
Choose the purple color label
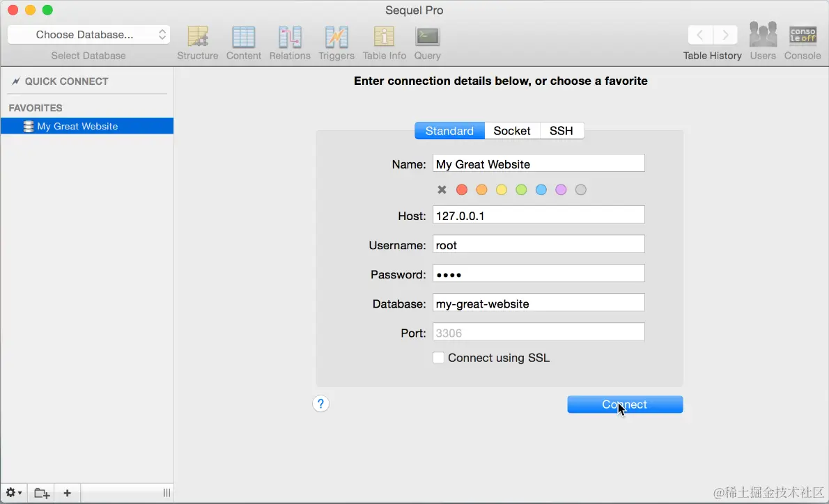[560, 189]
